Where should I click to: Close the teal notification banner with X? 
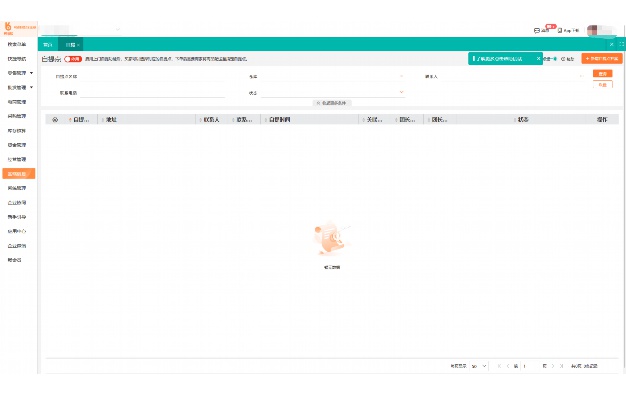(538, 59)
